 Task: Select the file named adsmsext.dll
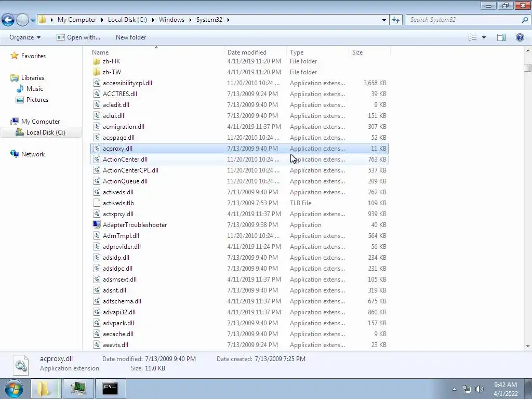coord(119,279)
